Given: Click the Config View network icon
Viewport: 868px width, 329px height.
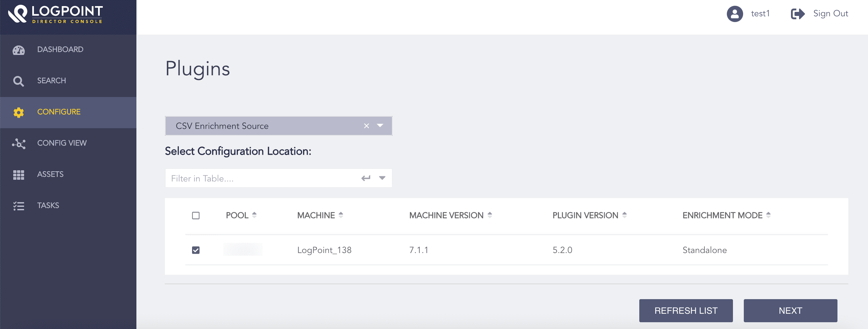Looking at the screenshot, I should tap(19, 144).
